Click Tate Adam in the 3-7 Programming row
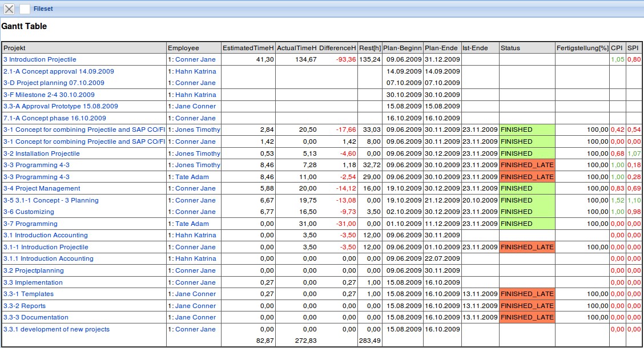Screen dimensions: 644x348 click(x=192, y=224)
